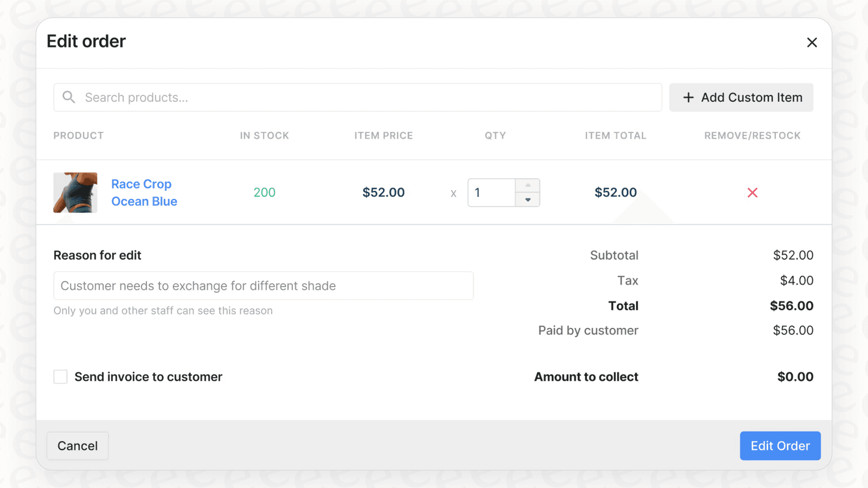Click the Add Custom Item button
The height and width of the screenshot is (488, 868).
pyautogui.click(x=741, y=97)
